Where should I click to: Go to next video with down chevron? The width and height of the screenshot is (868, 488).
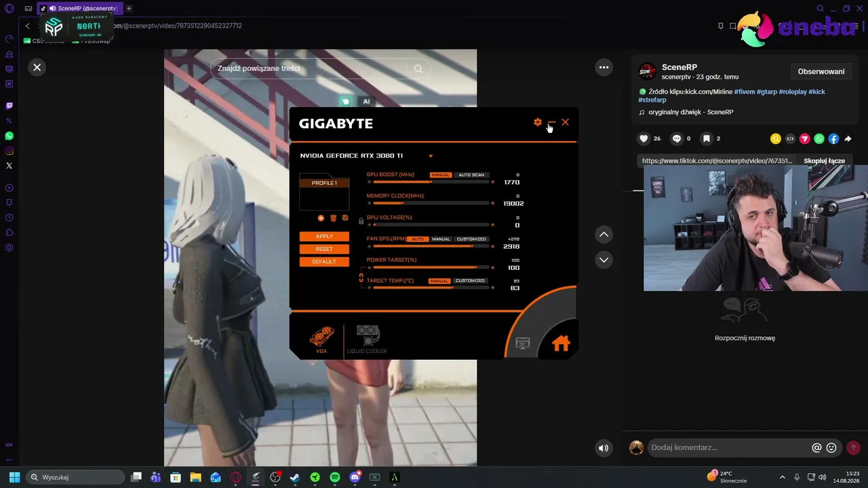(604, 260)
